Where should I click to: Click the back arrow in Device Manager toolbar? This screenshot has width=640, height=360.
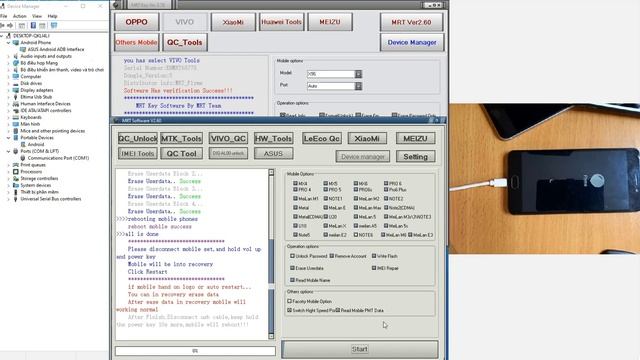3,25
